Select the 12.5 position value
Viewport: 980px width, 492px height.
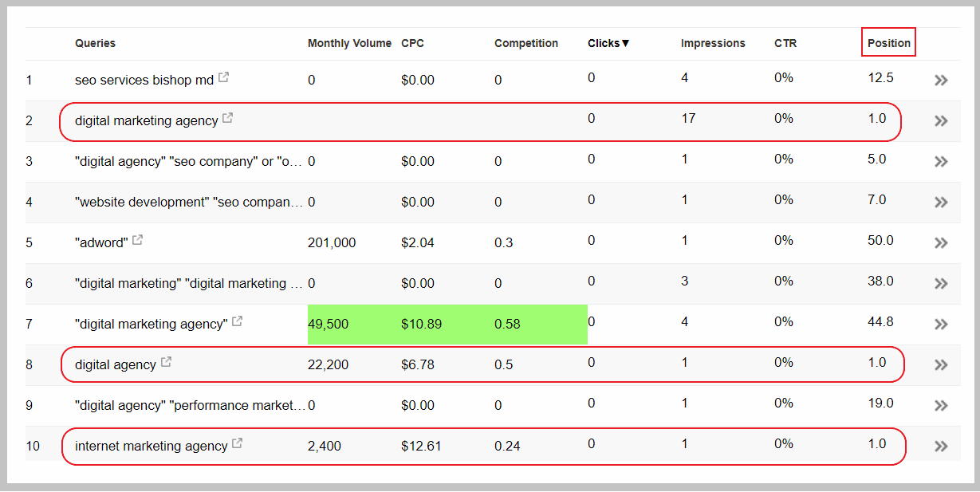pos(880,77)
